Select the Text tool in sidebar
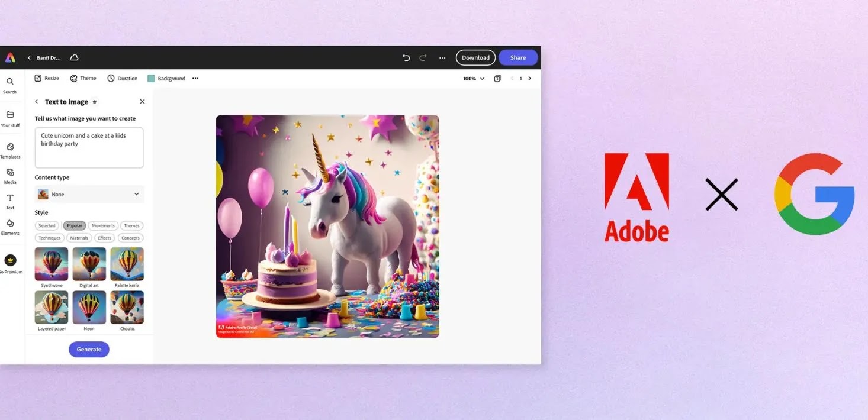The width and height of the screenshot is (868, 420). (x=10, y=201)
